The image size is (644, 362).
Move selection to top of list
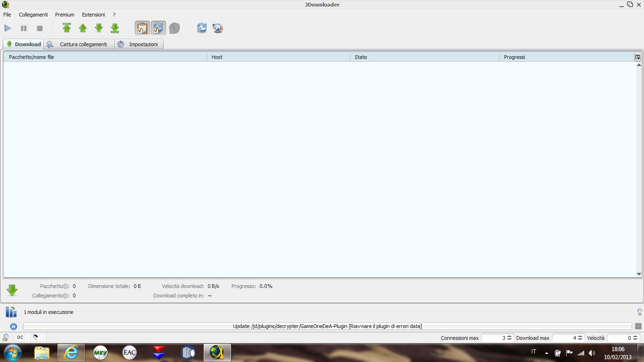pos(67,28)
